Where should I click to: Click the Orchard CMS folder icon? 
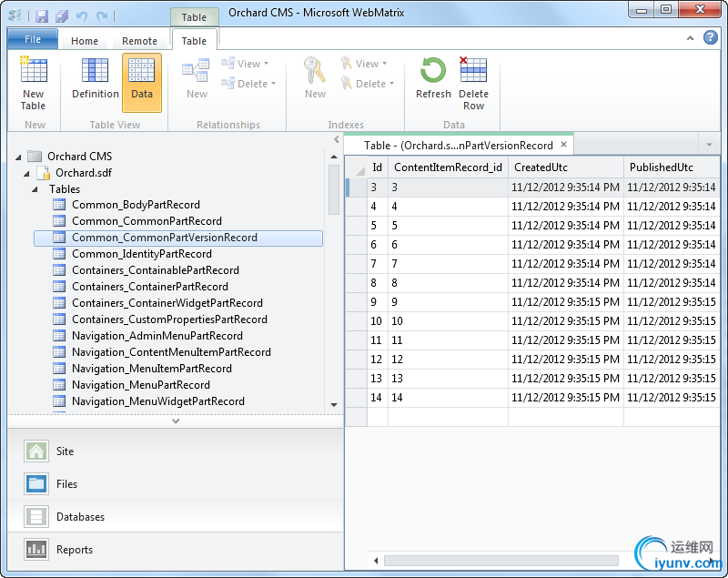(x=35, y=156)
